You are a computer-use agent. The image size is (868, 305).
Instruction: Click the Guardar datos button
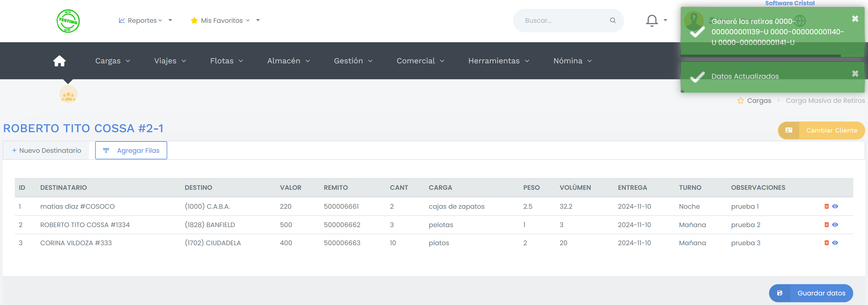click(x=810, y=293)
